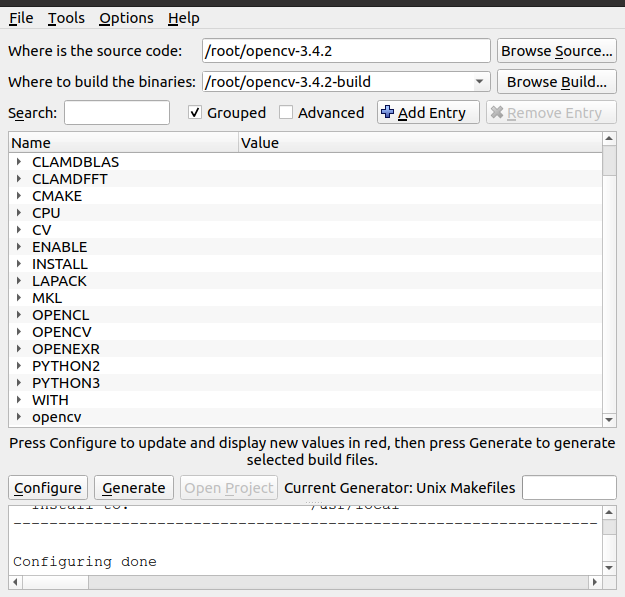Expand the MKL group arrow
625x597 pixels.
[19, 298]
